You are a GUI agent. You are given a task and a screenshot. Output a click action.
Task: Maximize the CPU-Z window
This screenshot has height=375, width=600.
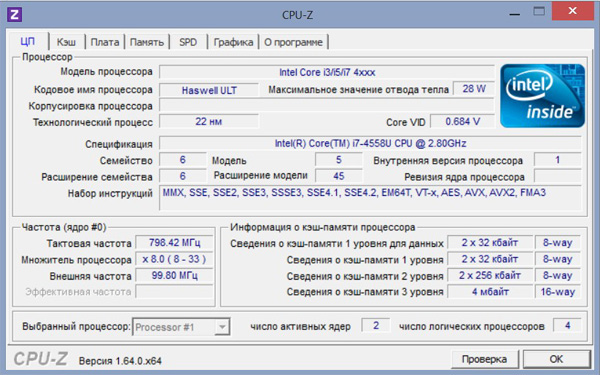pos(539,11)
